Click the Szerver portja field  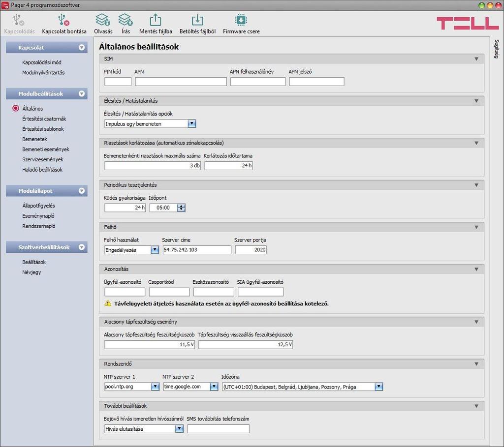[251, 250]
